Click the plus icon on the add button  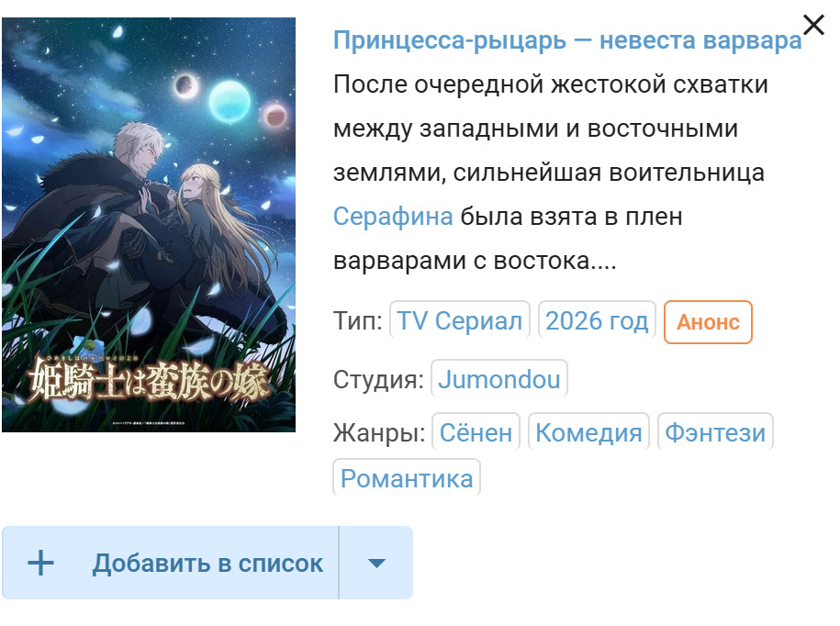[40, 563]
